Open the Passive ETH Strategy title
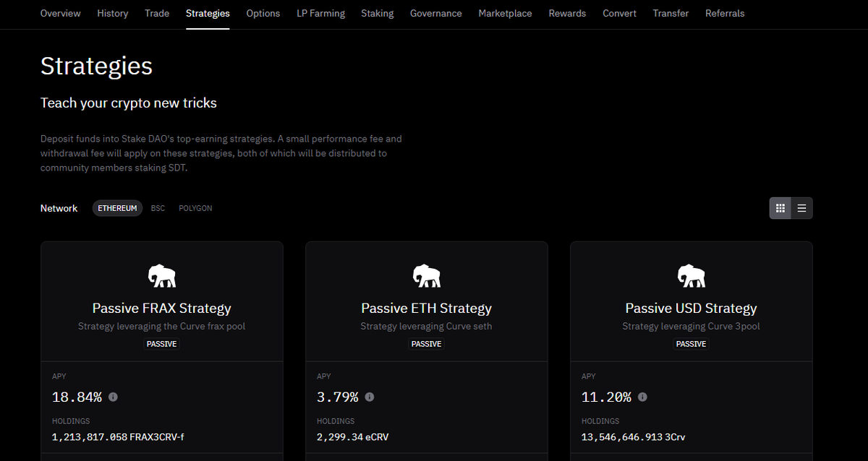This screenshot has width=868, height=461. [427, 309]
